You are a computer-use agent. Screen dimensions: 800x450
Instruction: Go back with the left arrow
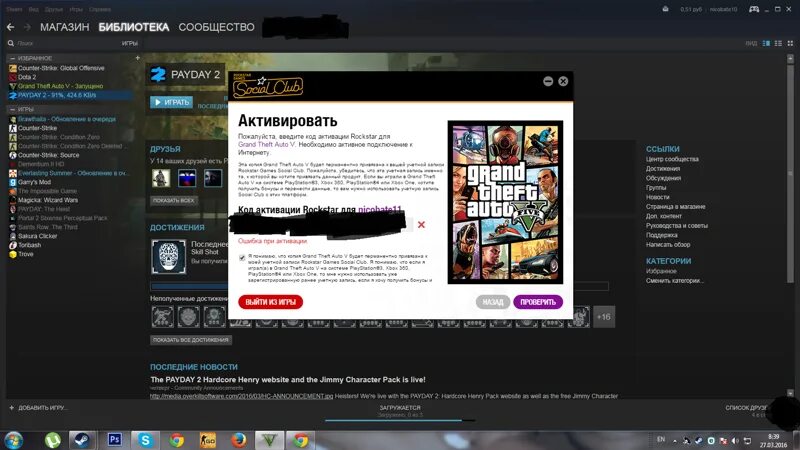click(11, 27)
